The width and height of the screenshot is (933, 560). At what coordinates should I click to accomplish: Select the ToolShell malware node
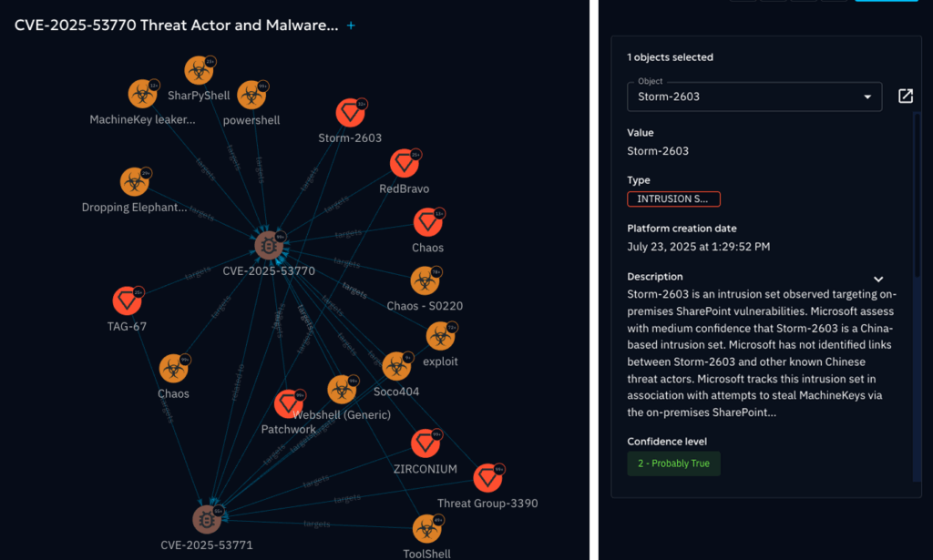425,528
